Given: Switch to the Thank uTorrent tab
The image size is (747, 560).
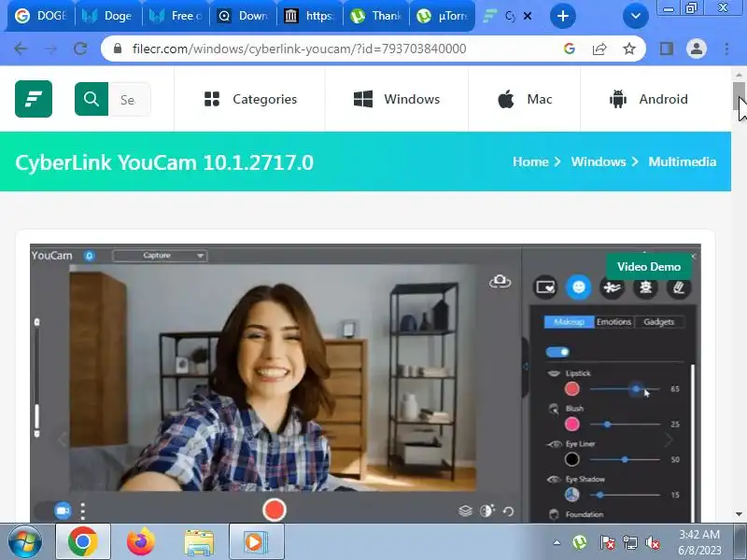Looking at the screenshot, I should 377,16.
